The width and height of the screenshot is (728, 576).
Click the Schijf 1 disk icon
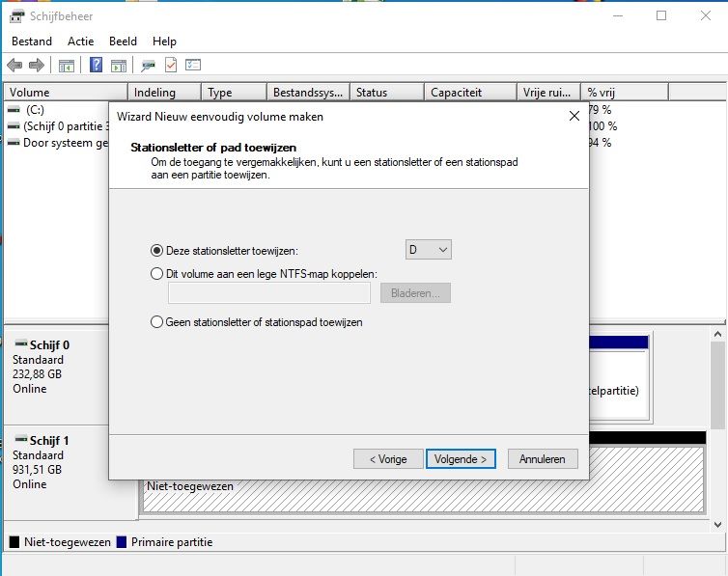(x=21, y=439)
